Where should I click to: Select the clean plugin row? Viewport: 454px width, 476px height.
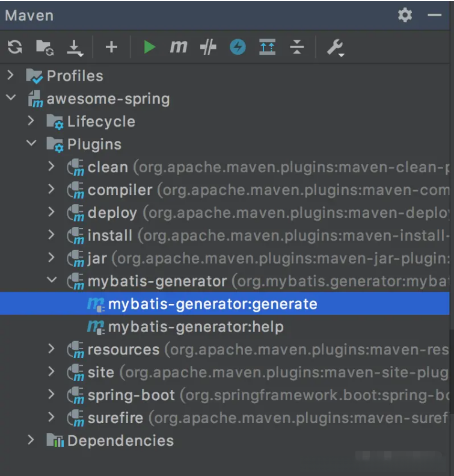pos(225,167)
